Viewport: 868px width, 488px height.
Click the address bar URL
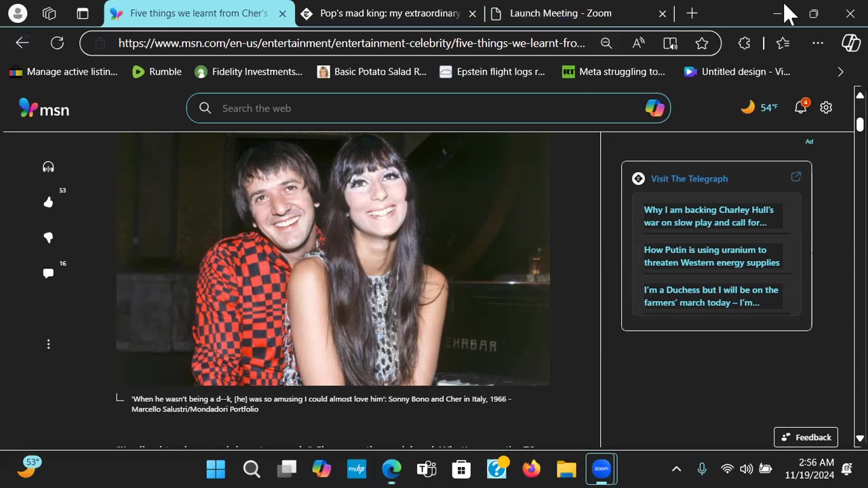coord(351,43)
